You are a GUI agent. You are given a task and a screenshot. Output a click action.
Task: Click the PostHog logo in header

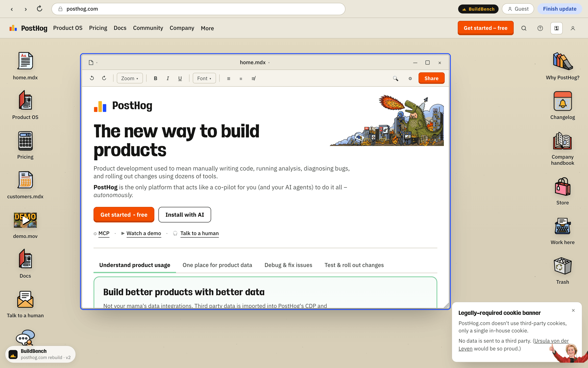coord(28,28)
